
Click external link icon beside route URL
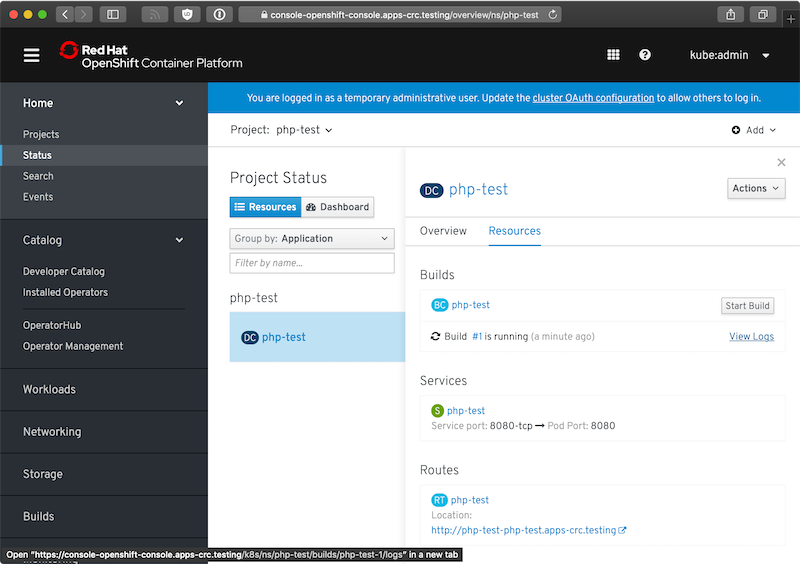(x=622, y=530)
